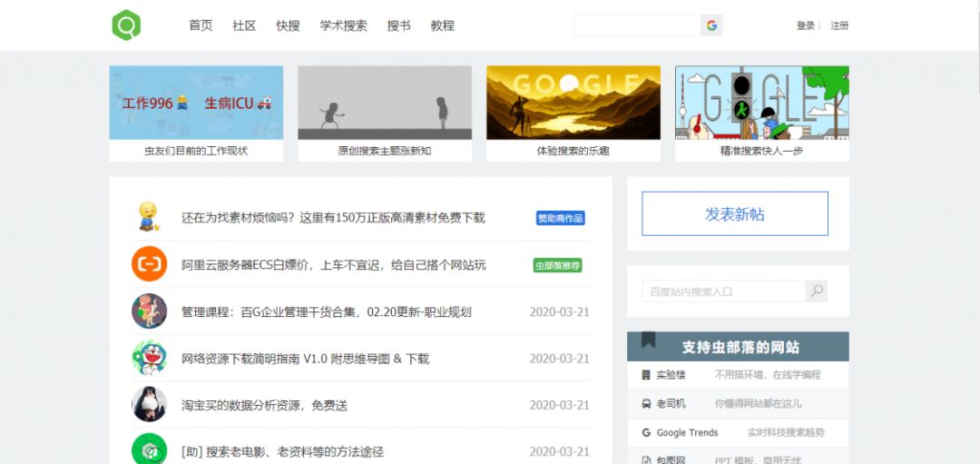Open the 社区 nav item
This screenshot has height=464, width=980.
coord(244,25)
